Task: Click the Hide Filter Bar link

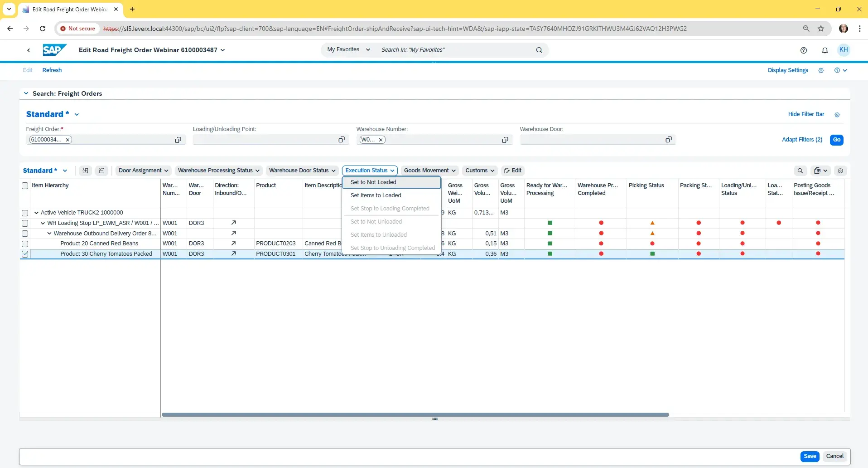Action: click(x=806, y=114)
